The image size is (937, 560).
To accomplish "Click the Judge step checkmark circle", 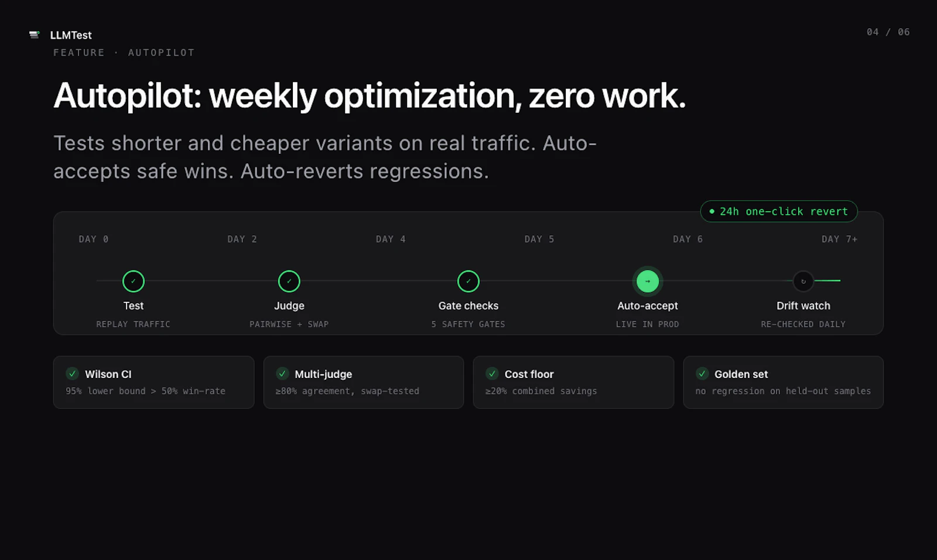I will click(x=289, y=281).
